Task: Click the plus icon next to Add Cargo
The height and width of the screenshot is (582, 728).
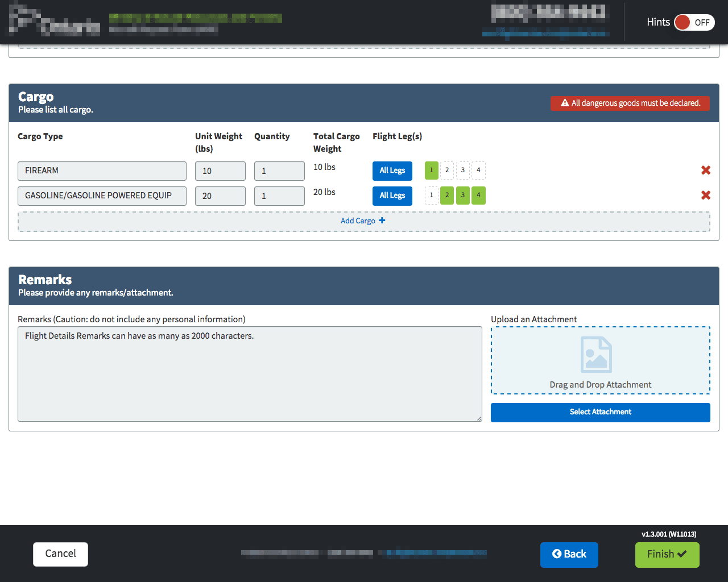Action: click(x=382, y=221)
